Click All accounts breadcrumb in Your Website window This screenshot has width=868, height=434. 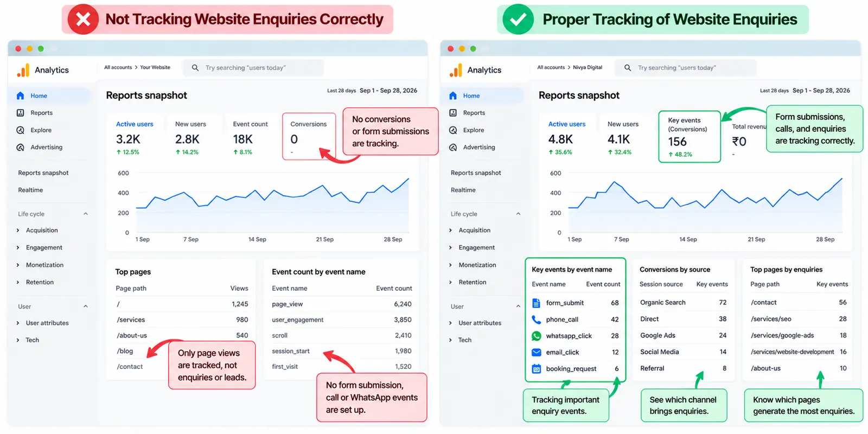118,68
